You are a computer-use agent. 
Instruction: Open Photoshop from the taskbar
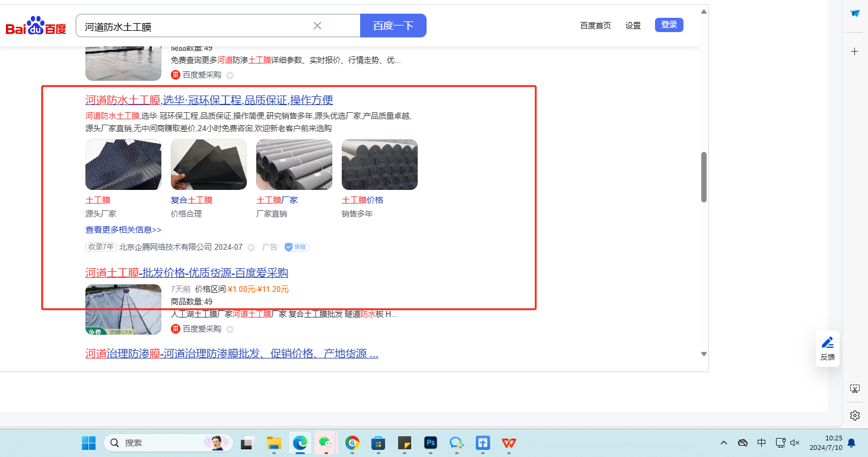[431, 443]
